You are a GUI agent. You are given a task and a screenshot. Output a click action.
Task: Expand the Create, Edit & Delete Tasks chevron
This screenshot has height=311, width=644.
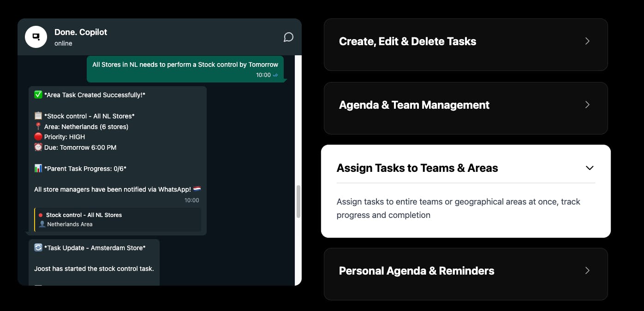coord(587,41)
